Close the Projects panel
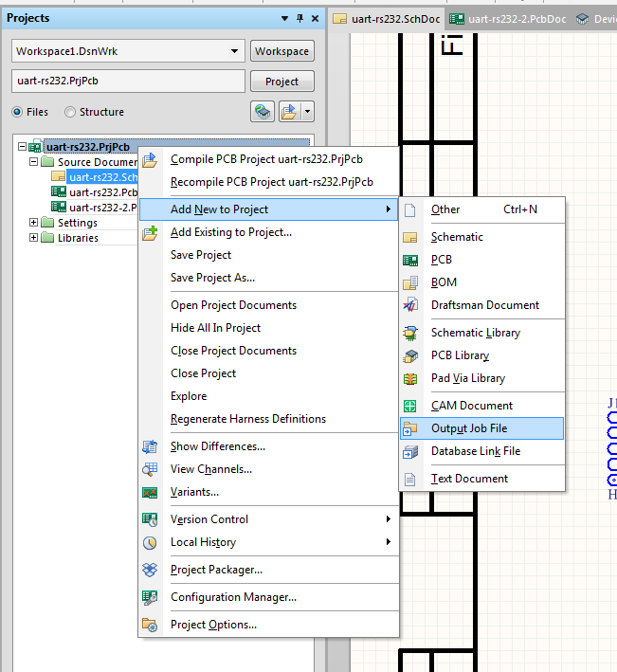617x672 pixels. pos(315,18)
